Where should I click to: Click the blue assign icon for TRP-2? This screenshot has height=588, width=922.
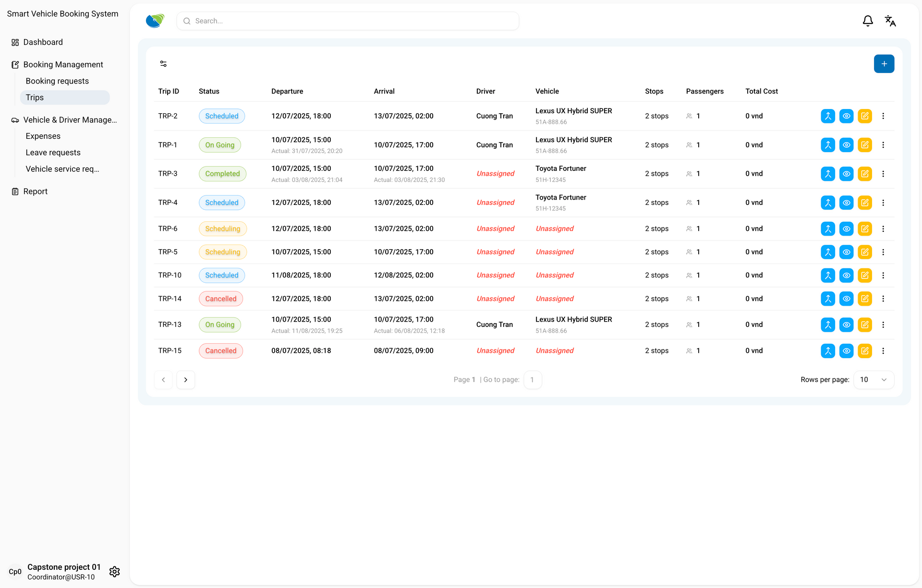coord(827,116)
